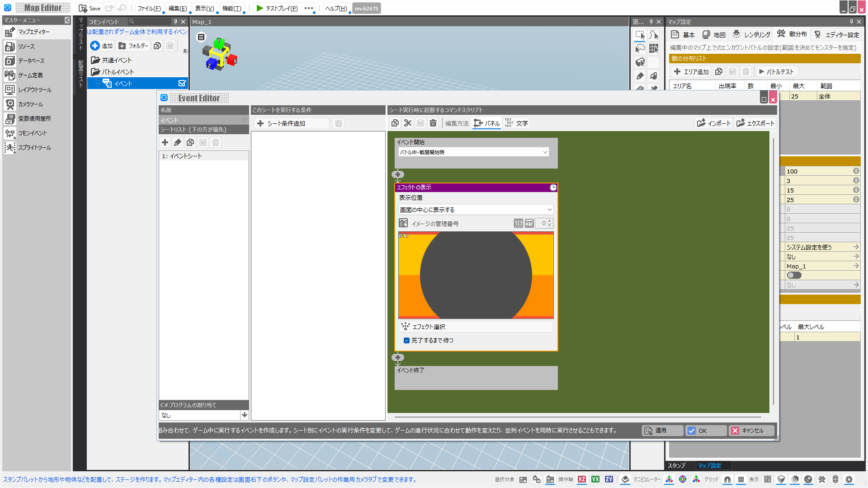This screenshot has height=488, width=868.
Task: Toggle the 完了するまで待つ checkbox
Action: click(x=406, y=340)
